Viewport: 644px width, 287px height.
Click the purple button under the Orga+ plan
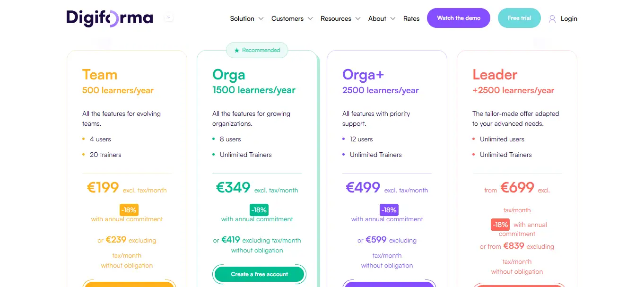(x=389, y=284)
